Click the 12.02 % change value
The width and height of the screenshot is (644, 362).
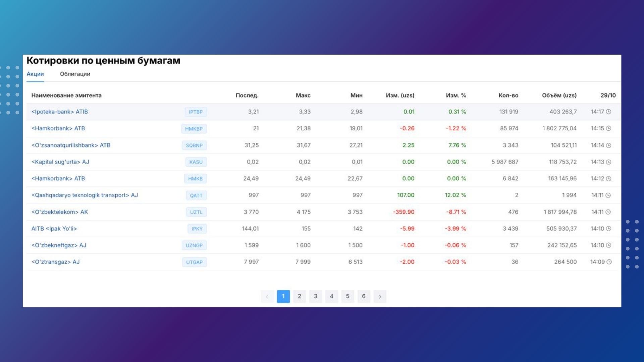[x=455, y=195]
